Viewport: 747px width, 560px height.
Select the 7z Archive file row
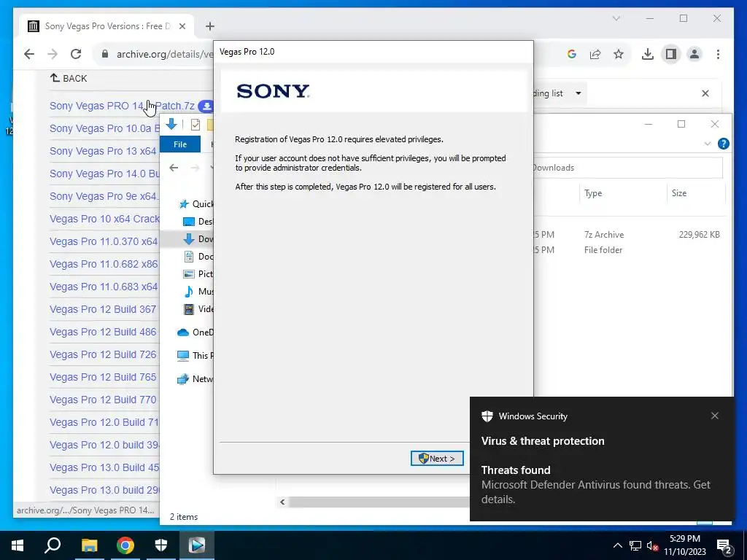pyautogui.click(x=629, y=235)
